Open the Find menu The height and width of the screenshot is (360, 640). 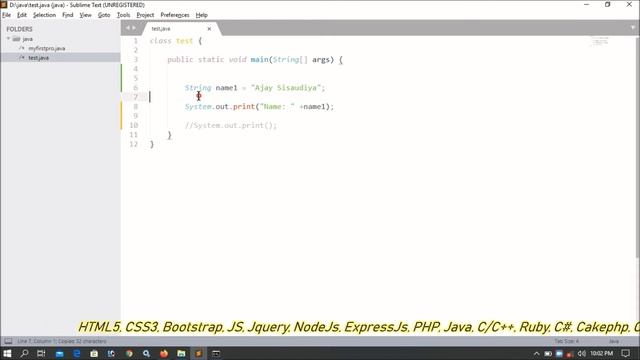pyautogui.click(x=67, y=15)
